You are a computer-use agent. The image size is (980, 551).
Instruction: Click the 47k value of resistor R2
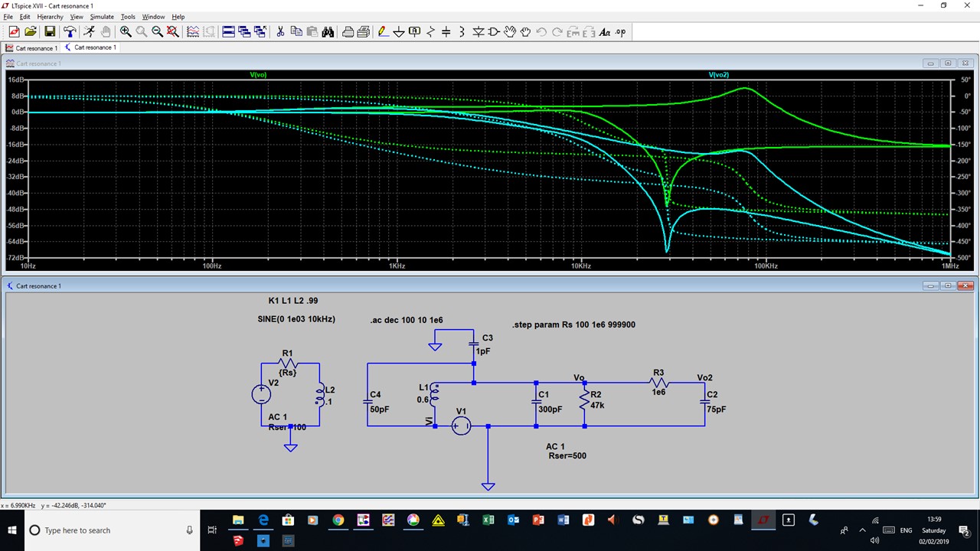[597, 405]
